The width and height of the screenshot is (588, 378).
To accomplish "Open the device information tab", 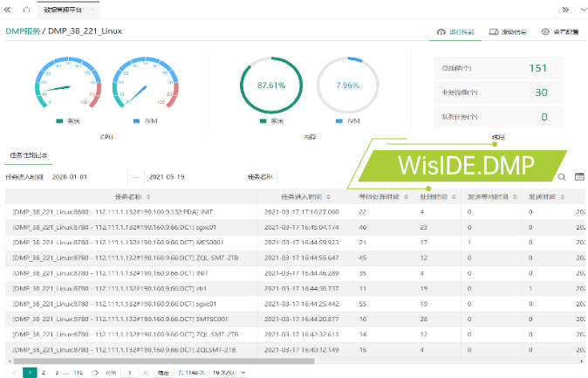I will 507,31.
